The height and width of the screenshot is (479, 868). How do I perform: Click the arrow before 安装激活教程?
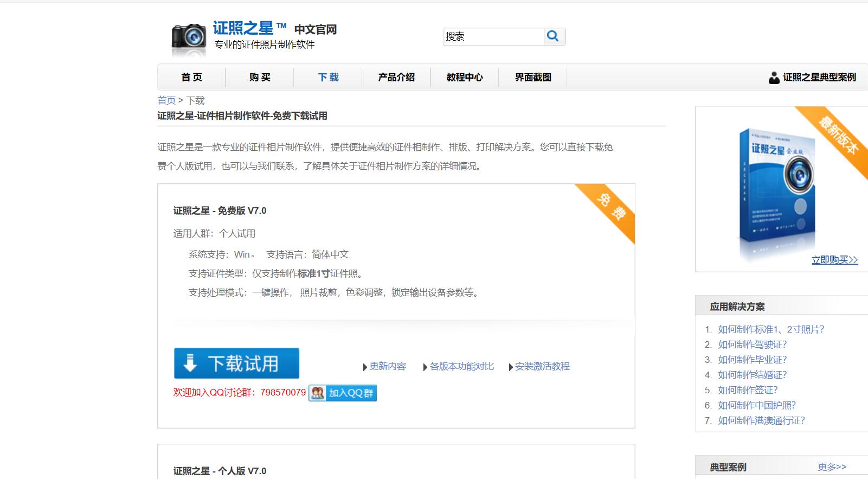[x=511, y=367]
